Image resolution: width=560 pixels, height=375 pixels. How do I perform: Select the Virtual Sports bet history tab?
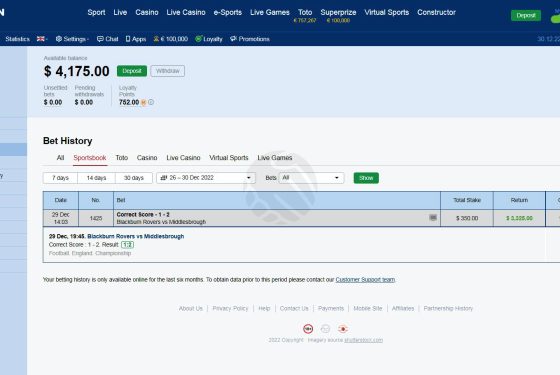pyautogui.click(x=229, y=158)
